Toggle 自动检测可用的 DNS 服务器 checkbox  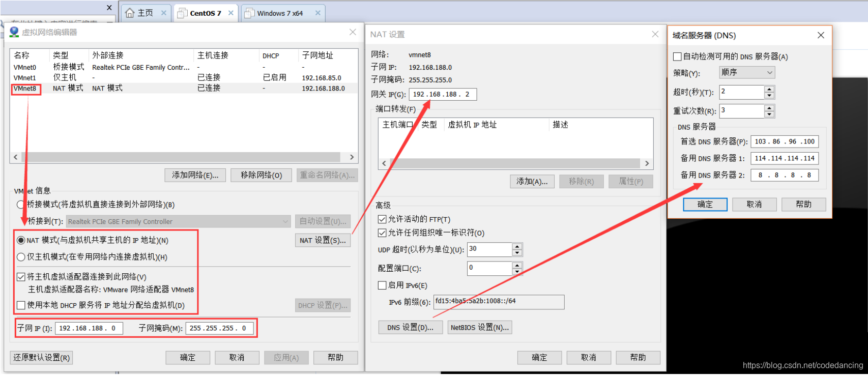click(677, 56)
